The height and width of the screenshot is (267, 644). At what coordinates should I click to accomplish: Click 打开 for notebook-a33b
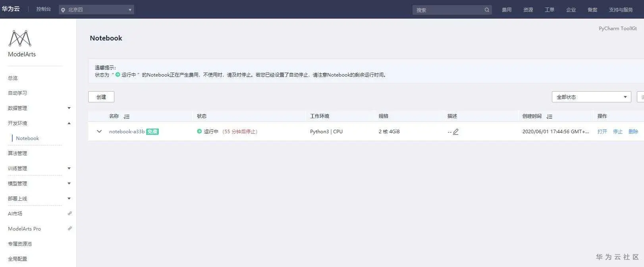click(602, 131)
